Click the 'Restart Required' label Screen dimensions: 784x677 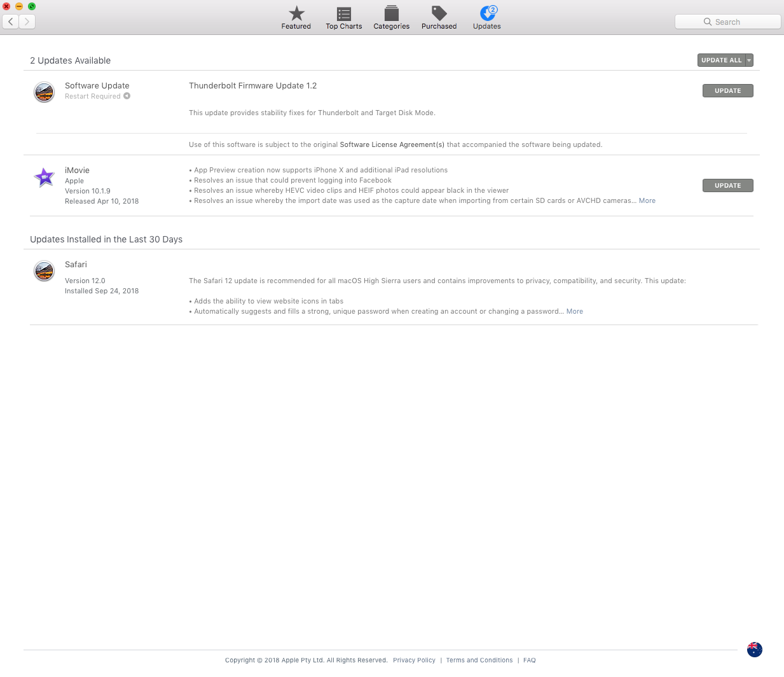click(x=93, y=96)
